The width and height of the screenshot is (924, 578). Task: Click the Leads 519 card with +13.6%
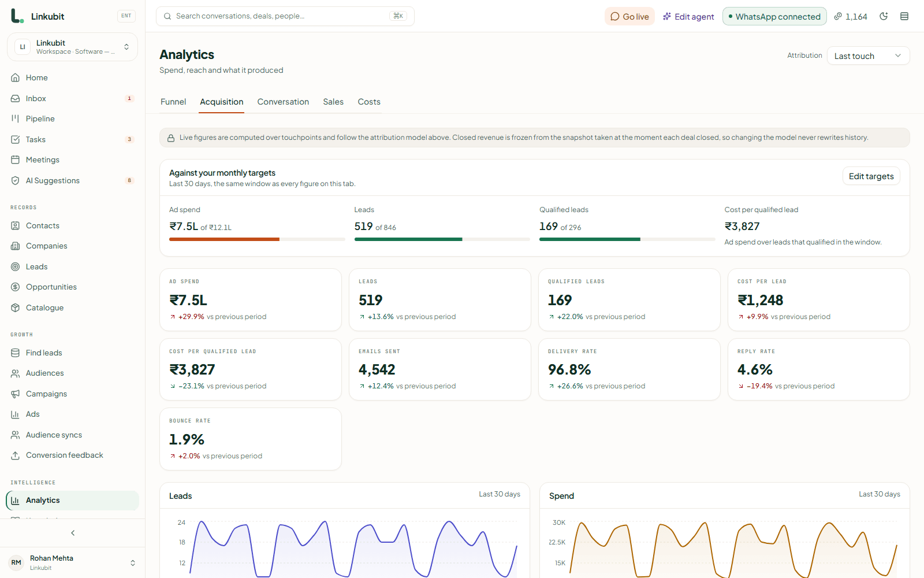pyautogui.click(x=440, y=299)
